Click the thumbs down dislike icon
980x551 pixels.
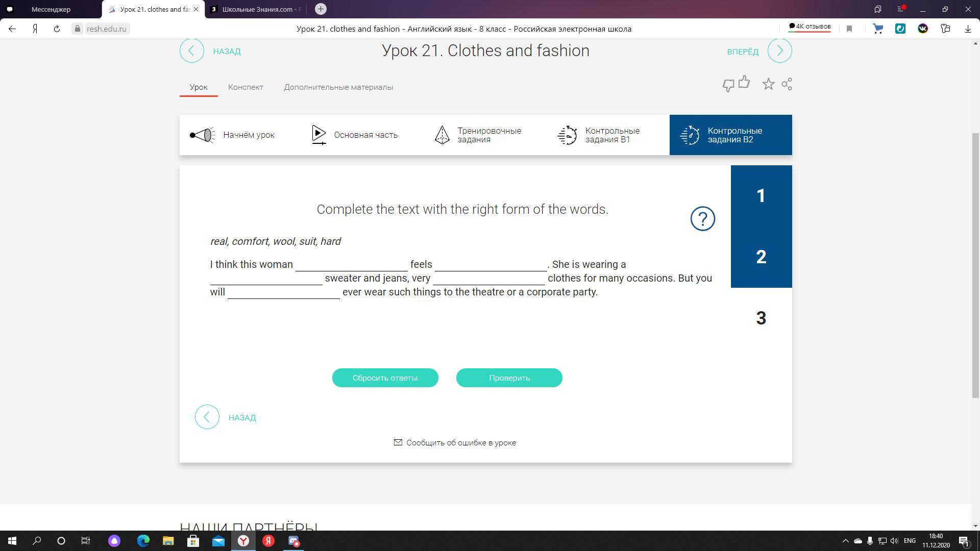(728, 86)
